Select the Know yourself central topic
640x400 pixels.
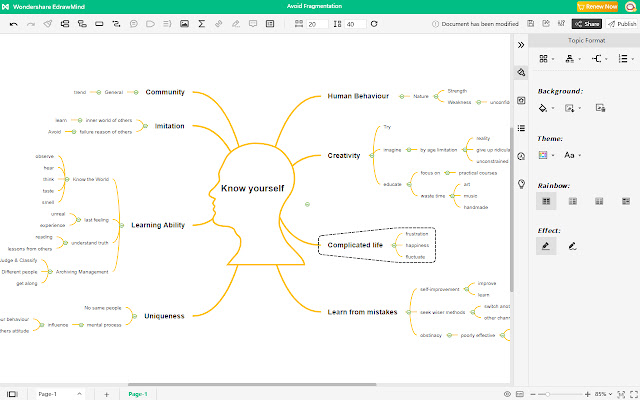[x=252, y=187]
